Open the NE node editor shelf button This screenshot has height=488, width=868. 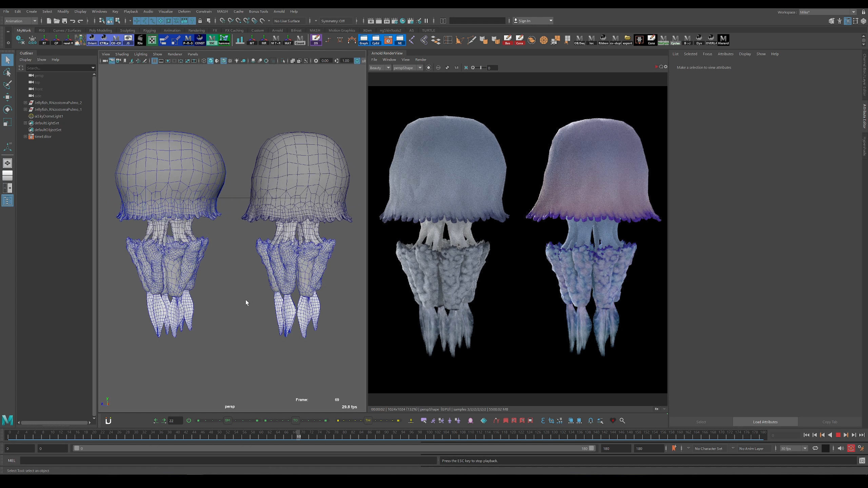click(x=400, y=40)
